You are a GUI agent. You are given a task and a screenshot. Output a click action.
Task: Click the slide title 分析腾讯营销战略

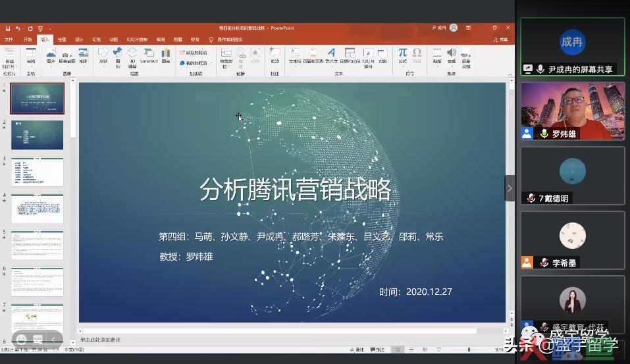(x=296, y=189)
